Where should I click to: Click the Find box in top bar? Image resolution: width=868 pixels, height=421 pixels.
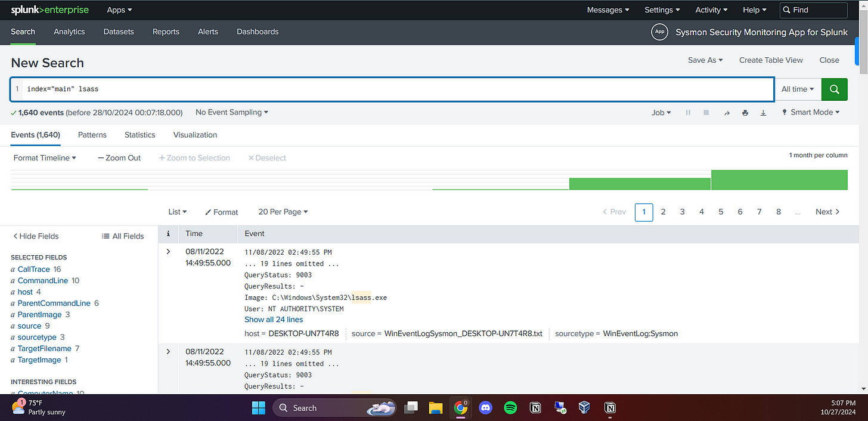[814, 10]
